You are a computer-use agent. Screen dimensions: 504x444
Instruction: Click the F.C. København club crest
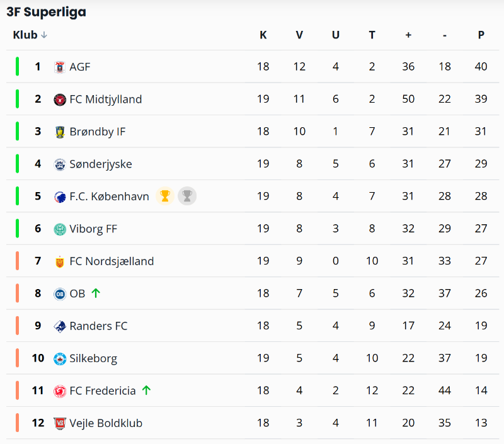tap(60, 196)
